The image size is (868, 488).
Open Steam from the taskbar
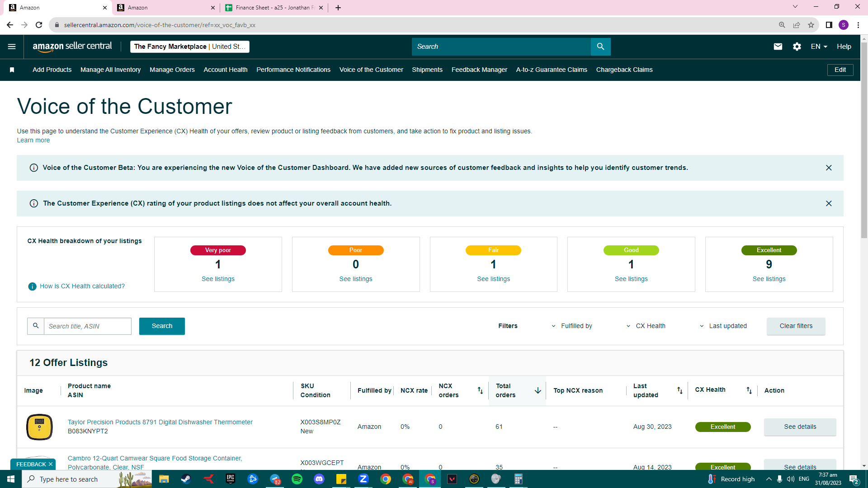(x=186, y=479)
